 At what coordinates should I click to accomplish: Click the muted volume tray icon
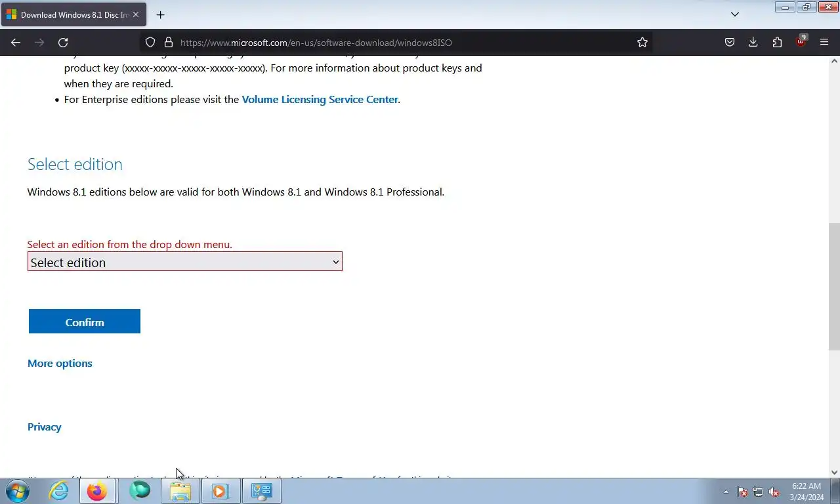[774, 492]
